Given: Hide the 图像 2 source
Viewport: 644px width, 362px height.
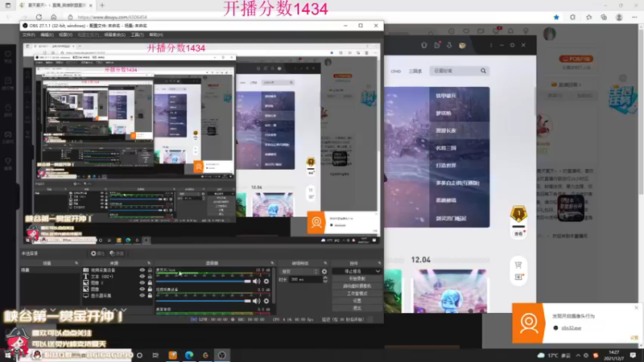Looking at the screenshot, I should tap(142, 283).
